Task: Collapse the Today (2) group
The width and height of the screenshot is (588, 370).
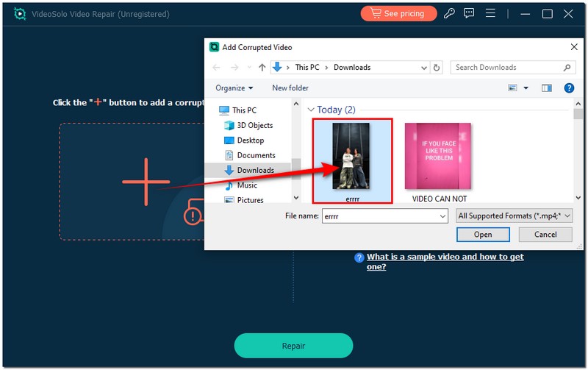Action: (x=311, y=110)
